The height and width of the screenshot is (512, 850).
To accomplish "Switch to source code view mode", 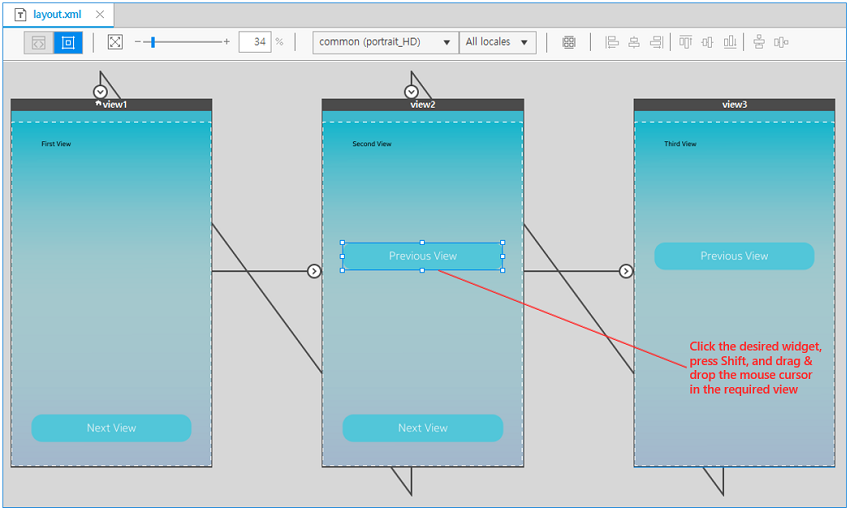I will [38, 43].
